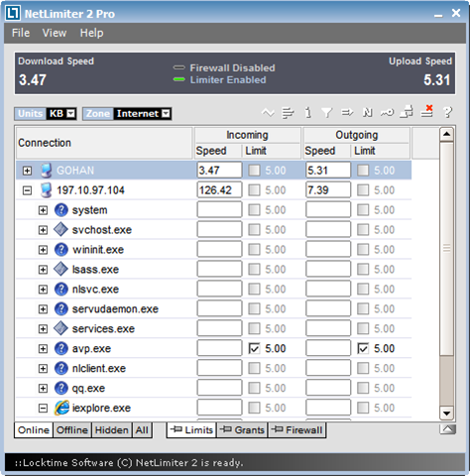The height and width of the screenshot is (476, 470).
Task: Uncheck avp.exe incoming limit checkbox
Action: [x=254, y=348]
